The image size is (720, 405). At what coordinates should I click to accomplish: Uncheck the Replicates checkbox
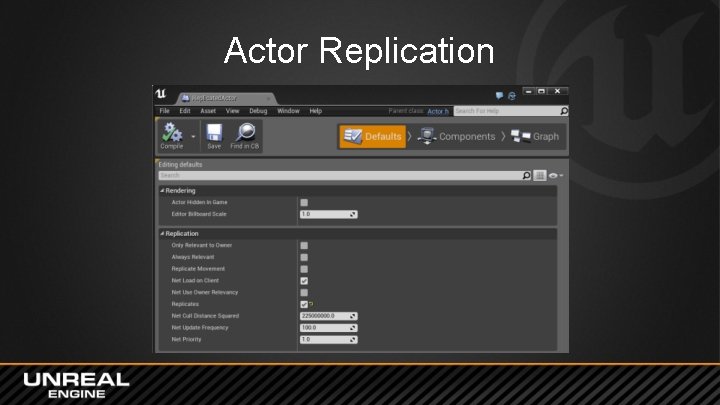304,304
